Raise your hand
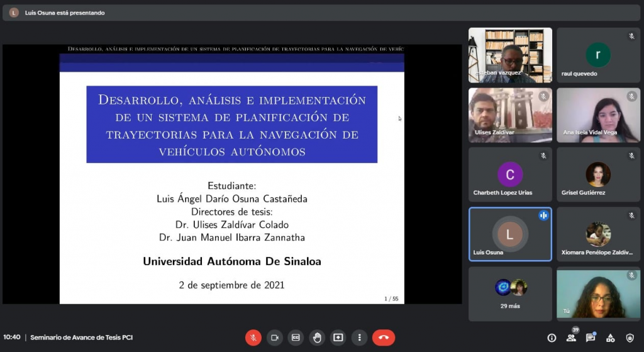 (x=317, y=338)
